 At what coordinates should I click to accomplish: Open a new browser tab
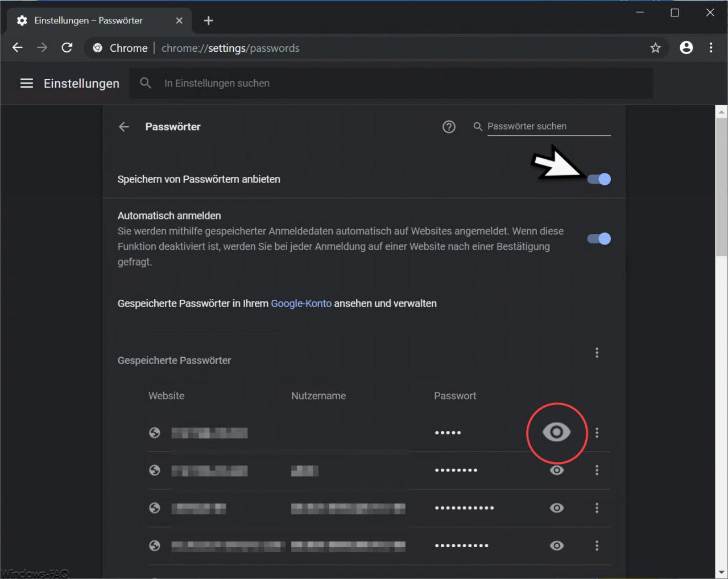pyautogui.click(x=208, y=20)
